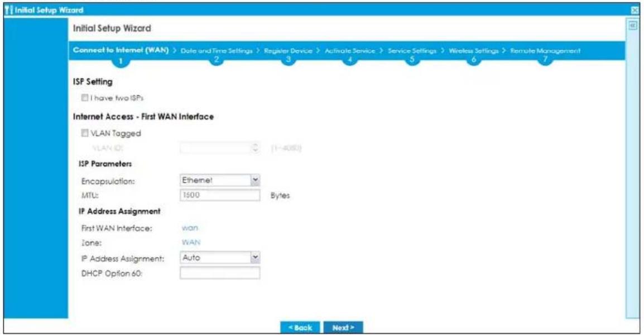Jump to Service Settings step

[412, 51]
